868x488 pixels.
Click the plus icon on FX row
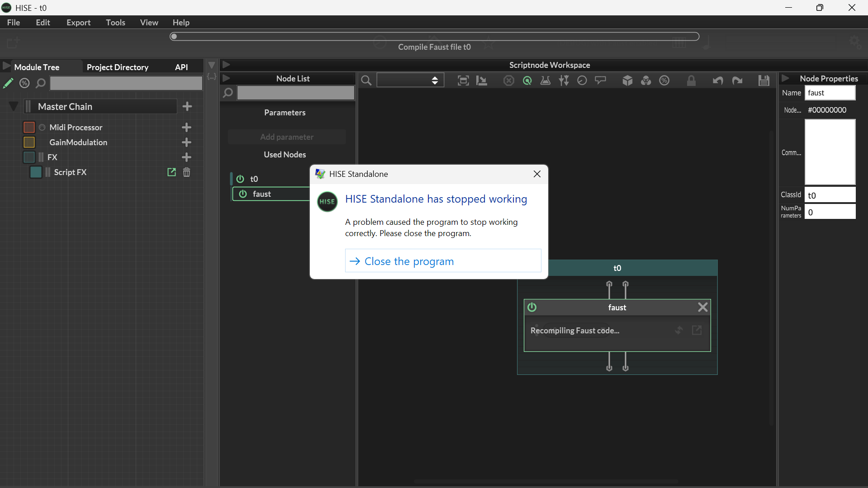coord(186,157)
